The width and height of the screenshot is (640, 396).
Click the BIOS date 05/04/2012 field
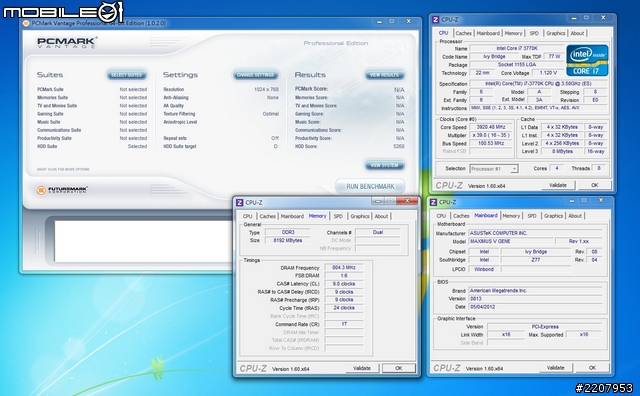coord(535,307)
